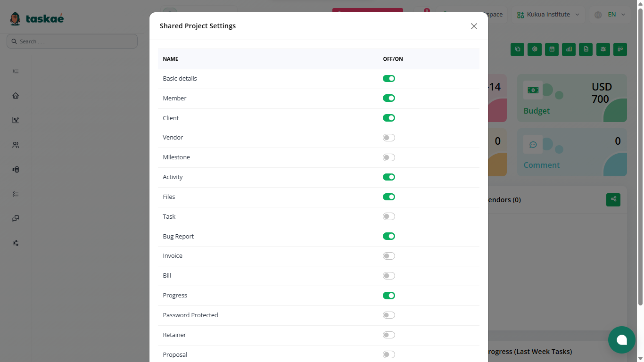The height and width of the screenshot is (362, 644).
Task: Click the task checklist icon in the sidebar
Action: (16, 194)
